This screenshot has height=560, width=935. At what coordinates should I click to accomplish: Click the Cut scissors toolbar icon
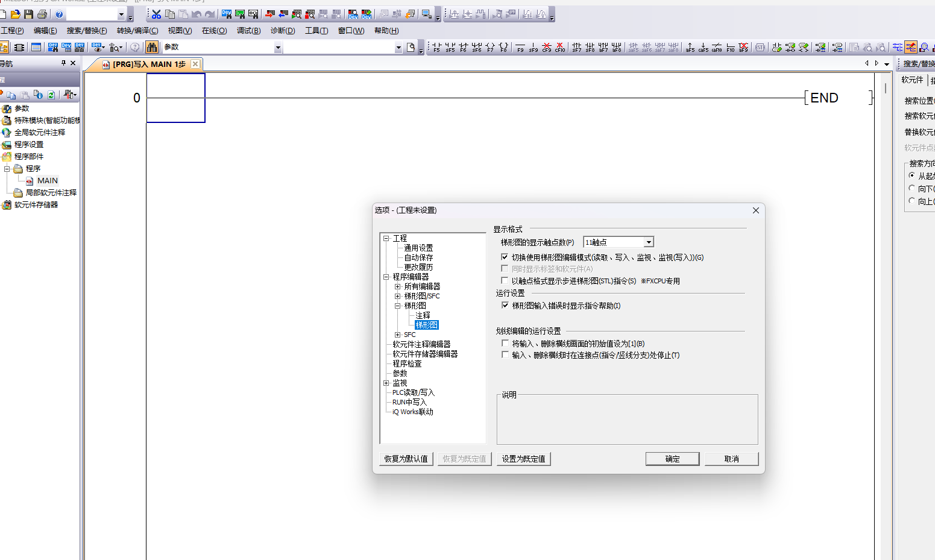(x=157, y=14)
